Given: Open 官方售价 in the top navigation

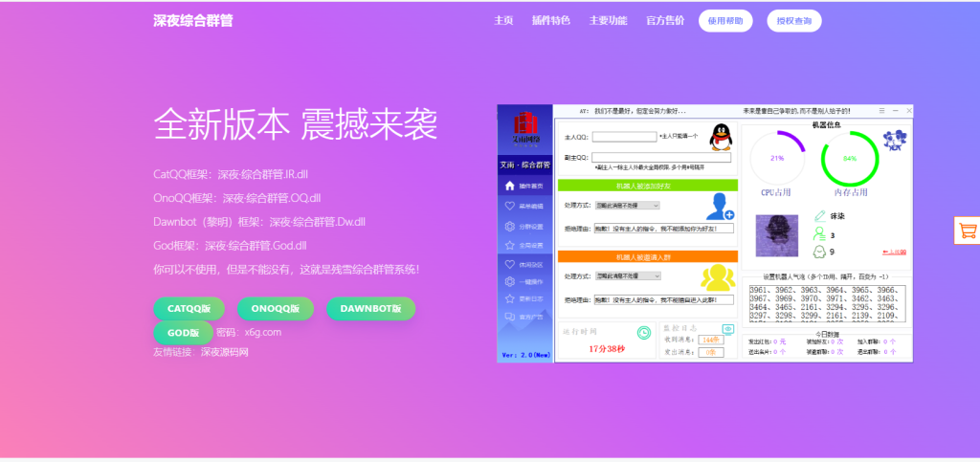Looking at the screenshot, I should [665, 20].
